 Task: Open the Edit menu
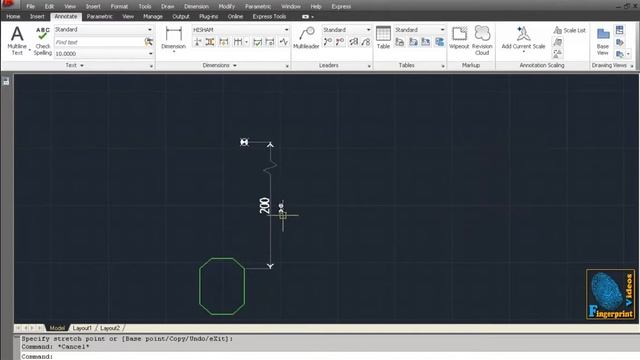tap(49, 7)
